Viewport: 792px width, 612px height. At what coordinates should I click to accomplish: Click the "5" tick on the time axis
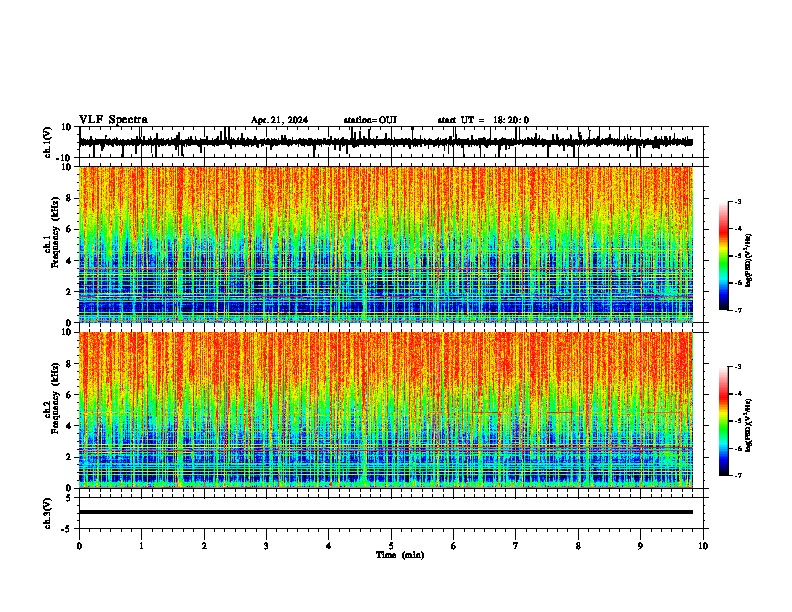coord(391,546)
